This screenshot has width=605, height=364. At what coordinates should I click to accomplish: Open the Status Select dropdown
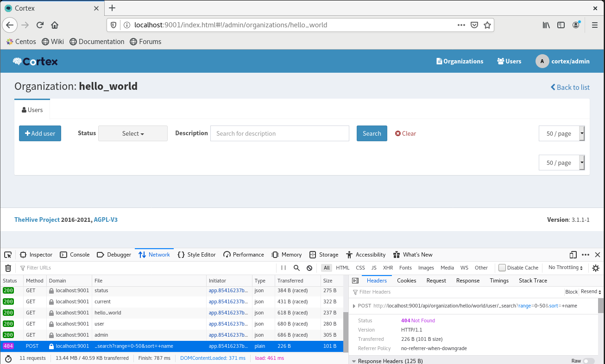tap(133, 133)
